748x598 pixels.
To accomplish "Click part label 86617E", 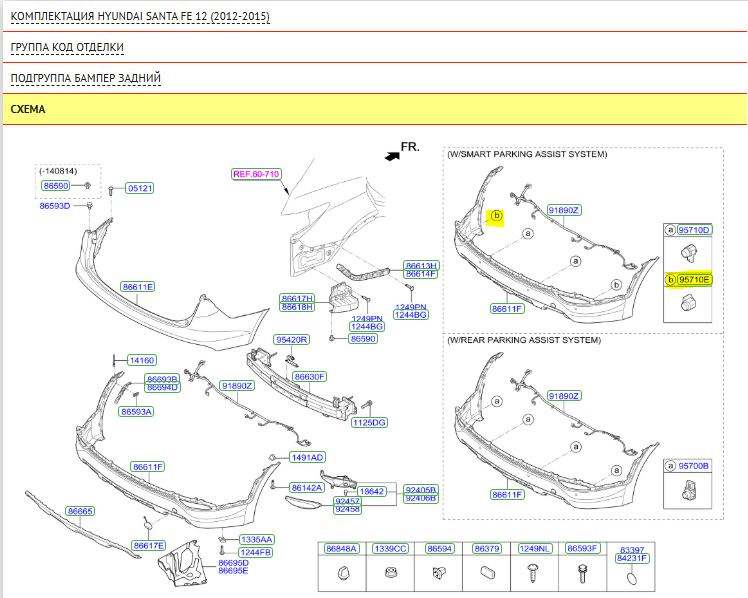I will [x=149, y=546].
